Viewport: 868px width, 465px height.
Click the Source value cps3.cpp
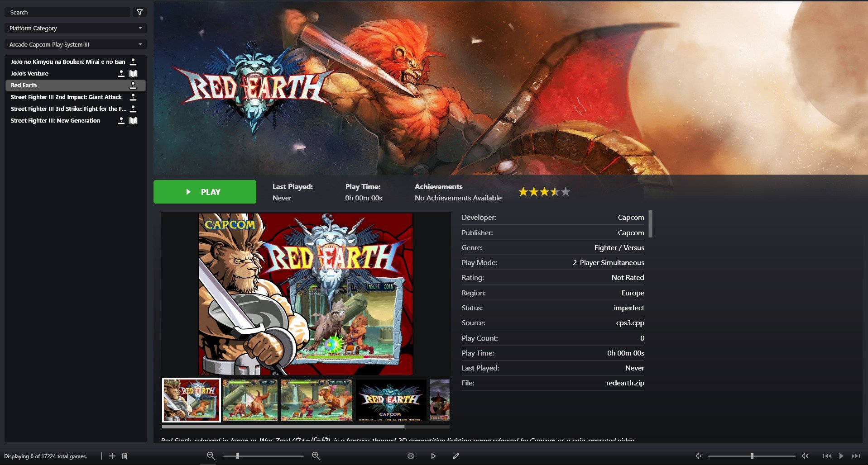[630, 323]
